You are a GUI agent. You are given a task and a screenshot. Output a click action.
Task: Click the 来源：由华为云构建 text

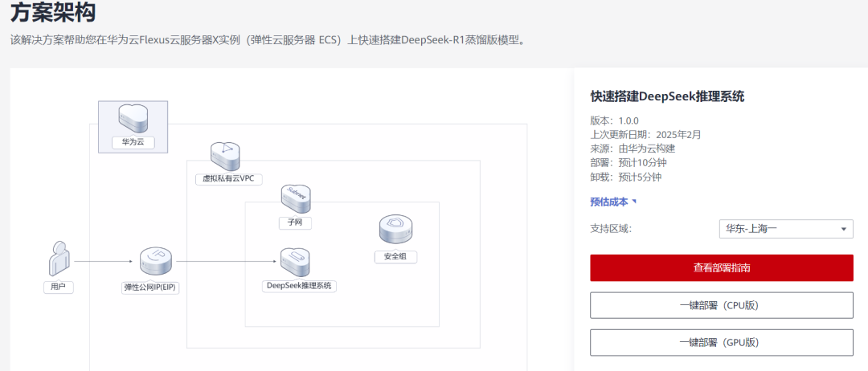(x=633, y=149)
